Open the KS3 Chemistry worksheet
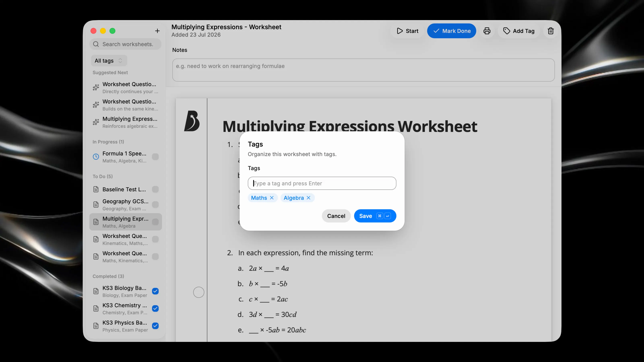 tap(126, 309)
